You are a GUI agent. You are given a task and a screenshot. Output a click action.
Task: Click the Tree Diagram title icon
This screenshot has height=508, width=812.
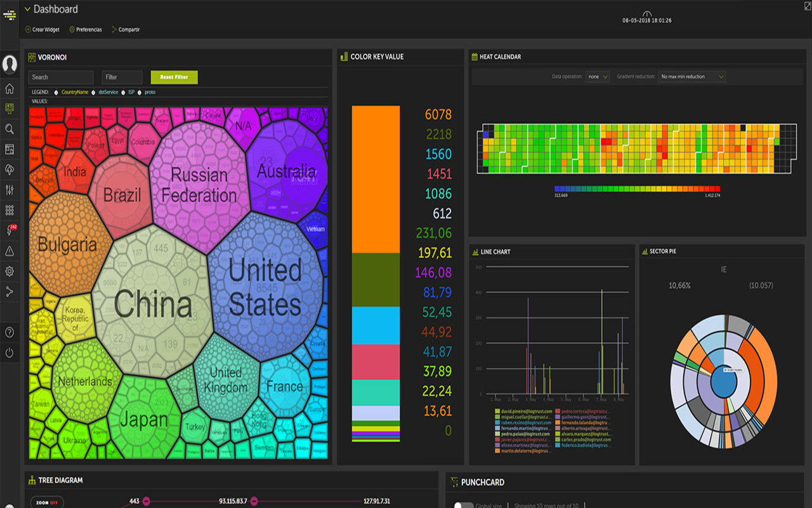[x=32, y=481]
